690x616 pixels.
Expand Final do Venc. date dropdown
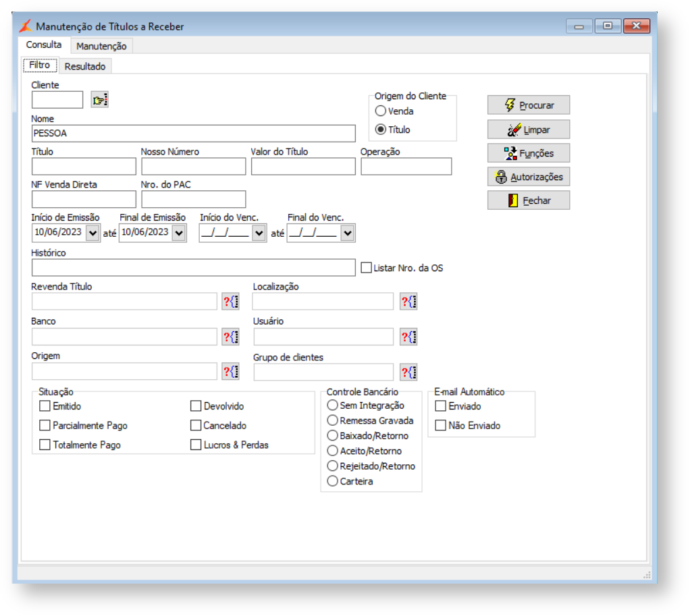coord(348,233)
